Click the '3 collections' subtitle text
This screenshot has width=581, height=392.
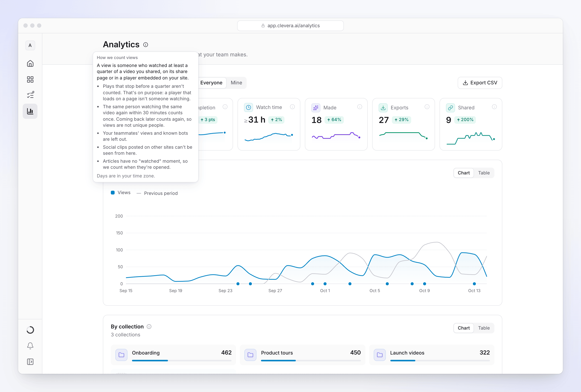pos(125,334)
